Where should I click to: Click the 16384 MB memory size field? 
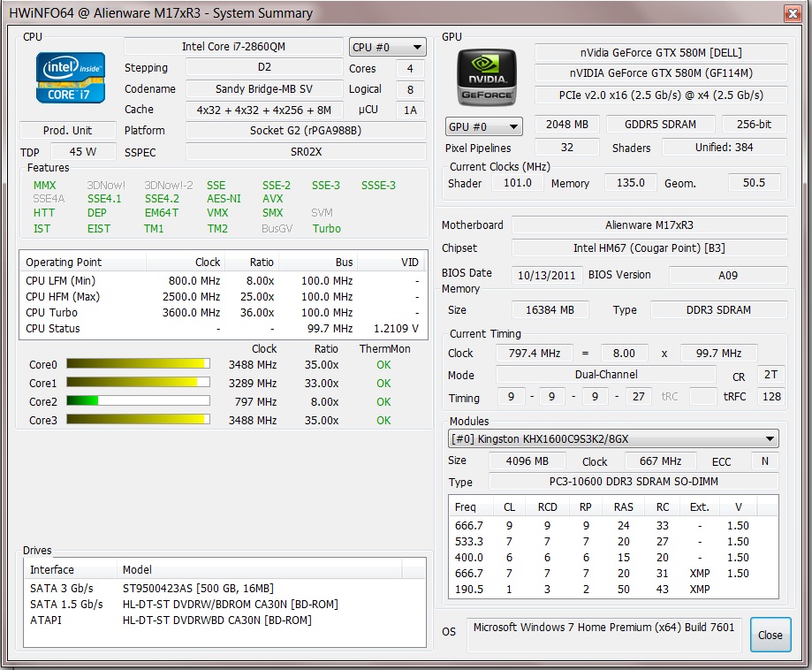pyautogui.click(x=550, y=310)
